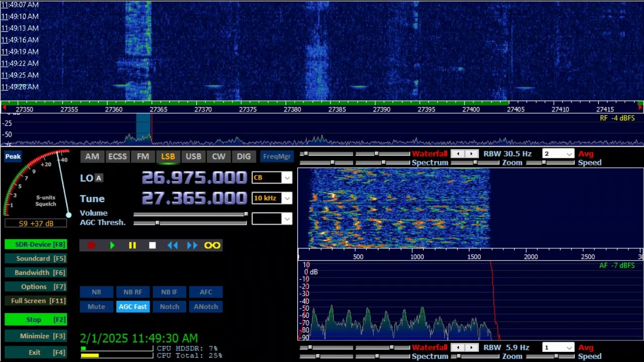Adjust the Volume slider
The image size is (644, 362).
[190, 214]
